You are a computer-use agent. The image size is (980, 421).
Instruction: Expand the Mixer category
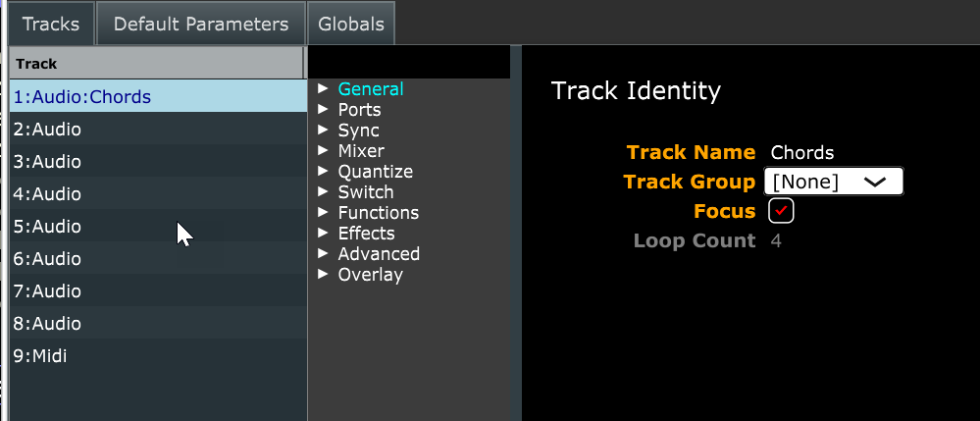tap(361, 151)
